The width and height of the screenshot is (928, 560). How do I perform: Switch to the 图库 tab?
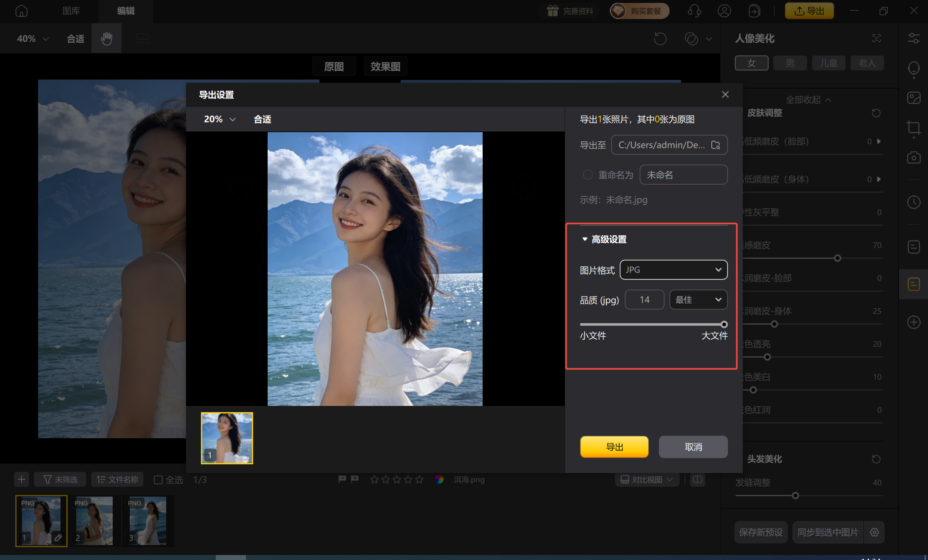pos(71,11)
